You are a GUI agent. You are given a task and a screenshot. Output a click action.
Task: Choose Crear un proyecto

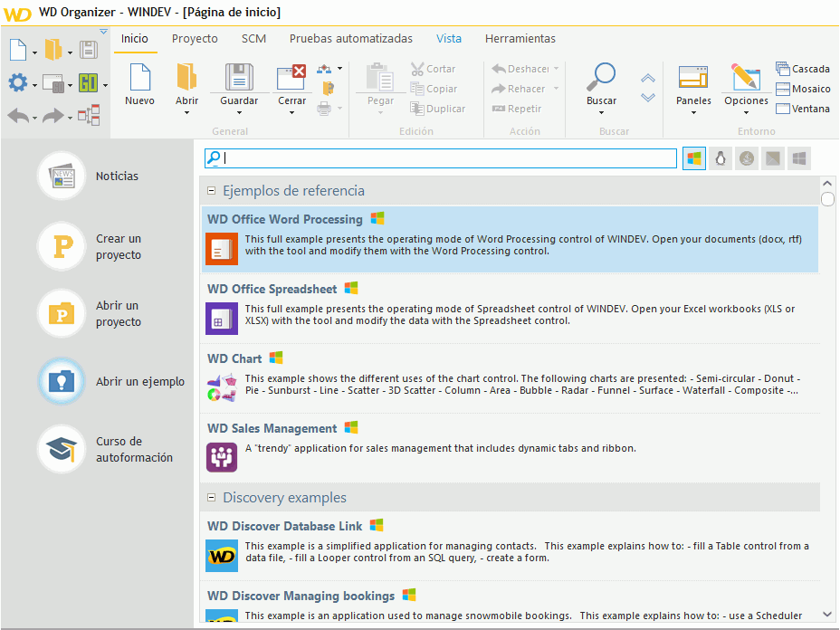point(90,246)
